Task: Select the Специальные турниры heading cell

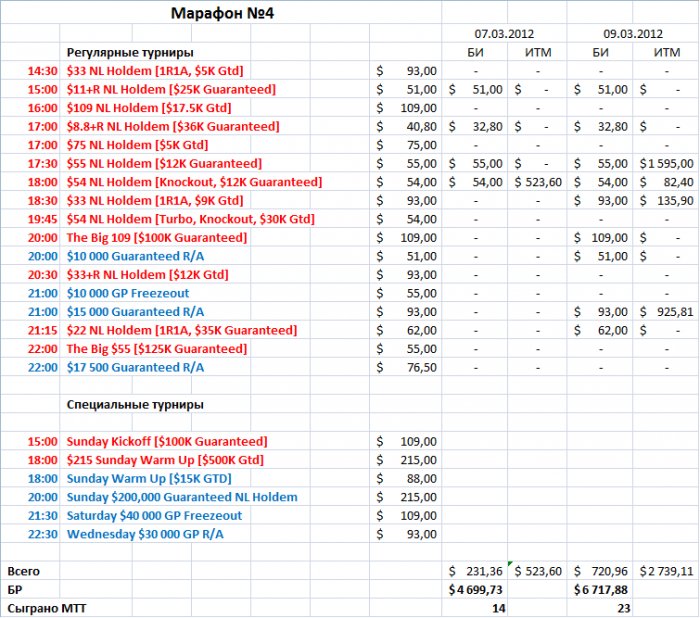Action: (135, 405)
